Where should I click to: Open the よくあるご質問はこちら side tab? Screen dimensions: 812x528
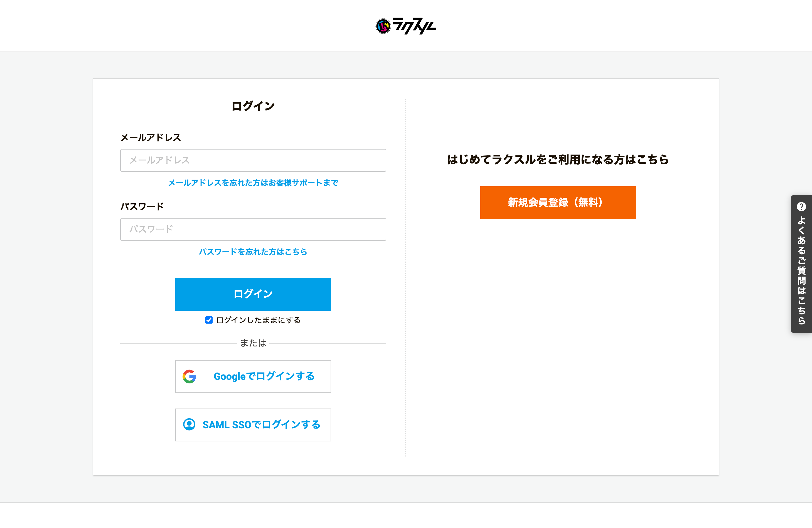pos(801,264)
